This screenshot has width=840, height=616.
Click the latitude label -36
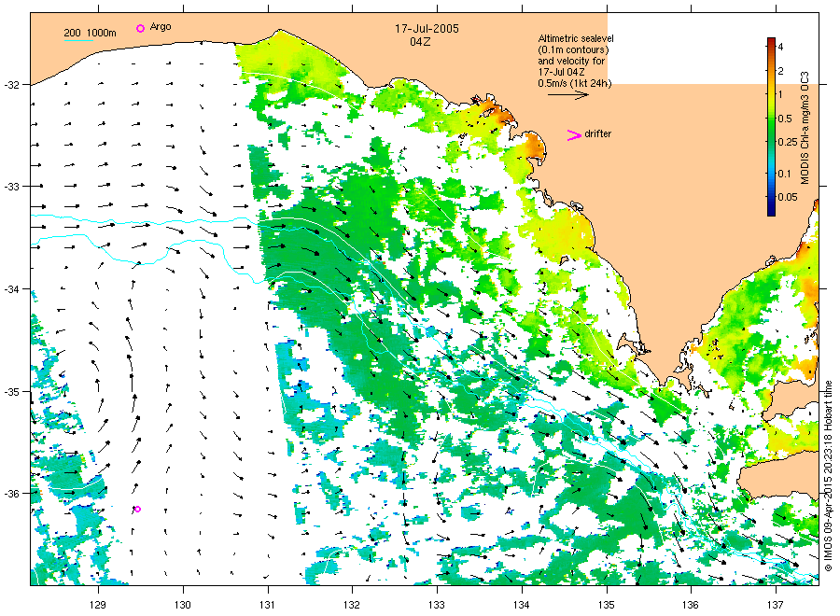click(11, 494)
